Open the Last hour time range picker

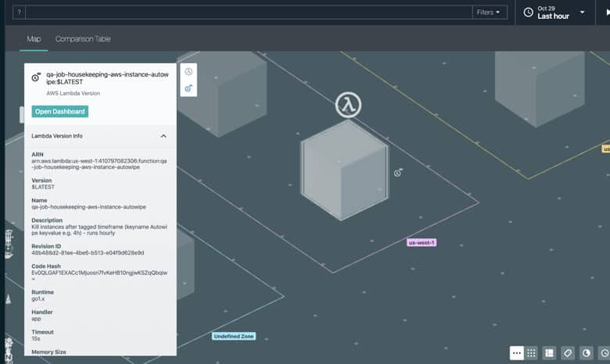click(x=554, y=12)
